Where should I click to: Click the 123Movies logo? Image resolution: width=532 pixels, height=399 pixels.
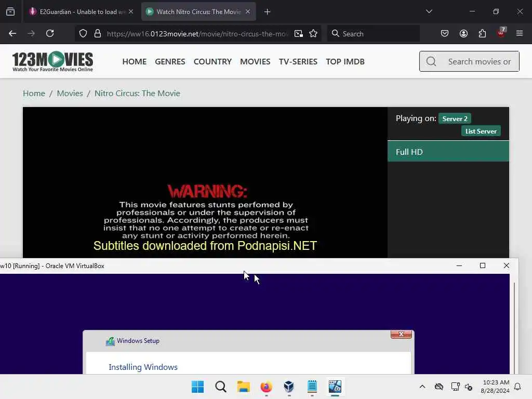tap(52, 61)
